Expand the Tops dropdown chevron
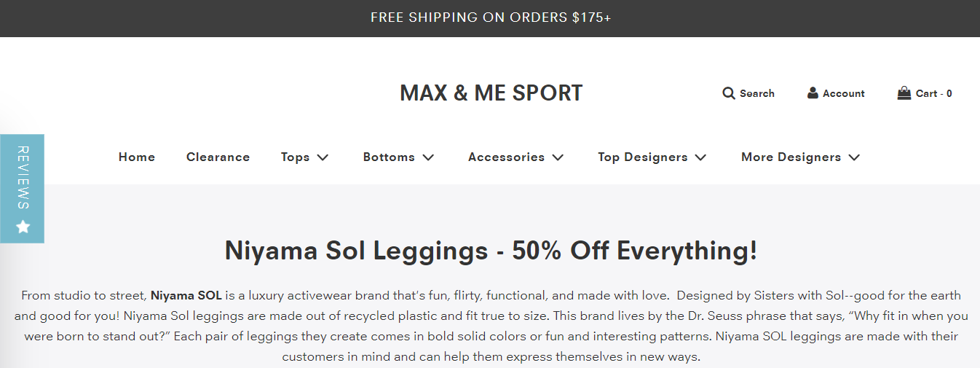980x368 pixels. tap(323, 157)
